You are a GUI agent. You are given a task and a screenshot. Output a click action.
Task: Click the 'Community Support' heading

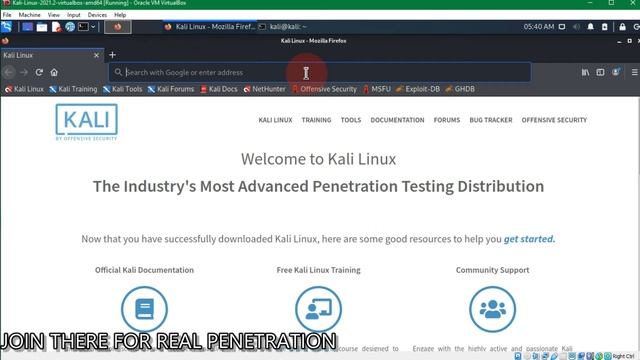point(492,270)
